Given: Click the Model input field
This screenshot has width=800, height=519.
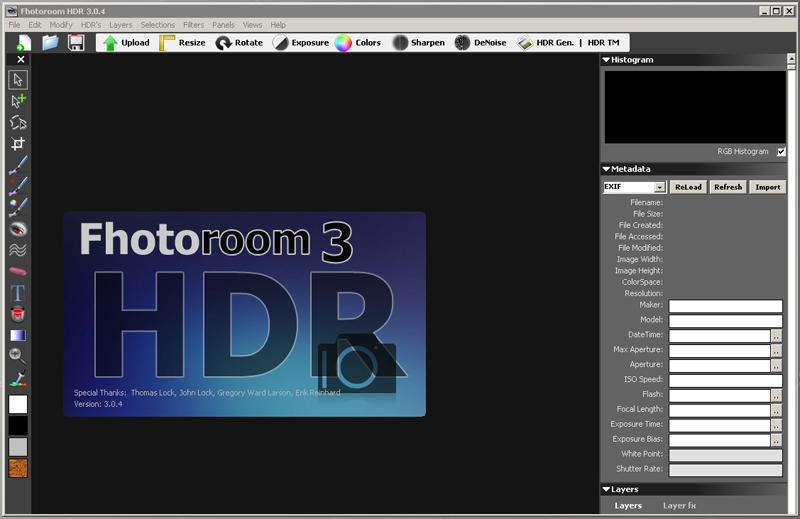Looking at the screenshot, I should (726, 320).
